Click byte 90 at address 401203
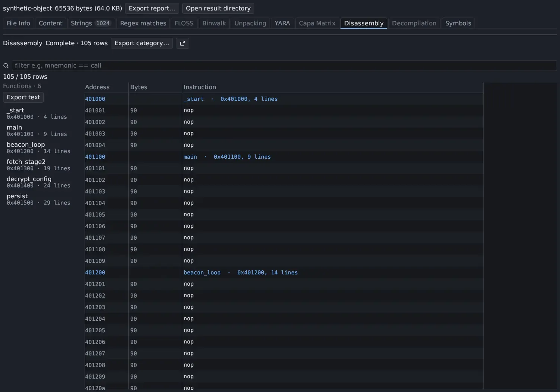560x392 pixels. tap(134, 307)
